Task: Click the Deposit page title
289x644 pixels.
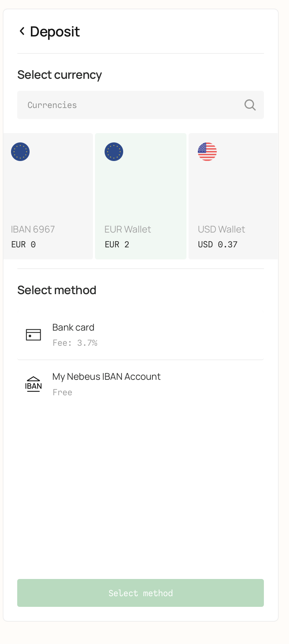Action: [55, 32]
